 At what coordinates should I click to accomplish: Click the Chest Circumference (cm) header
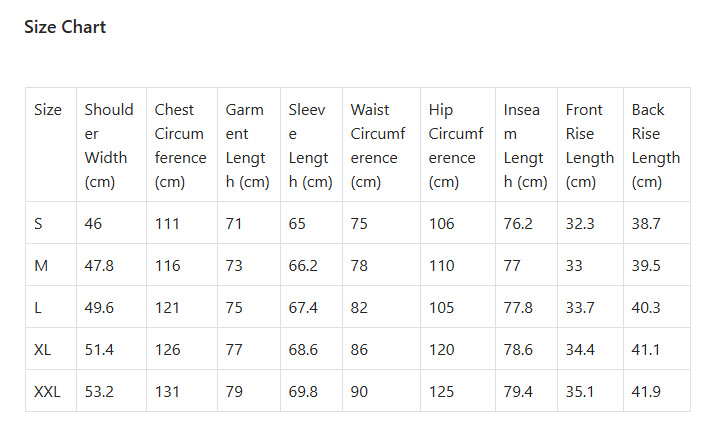pyautogui.click(x=179, y=145)
